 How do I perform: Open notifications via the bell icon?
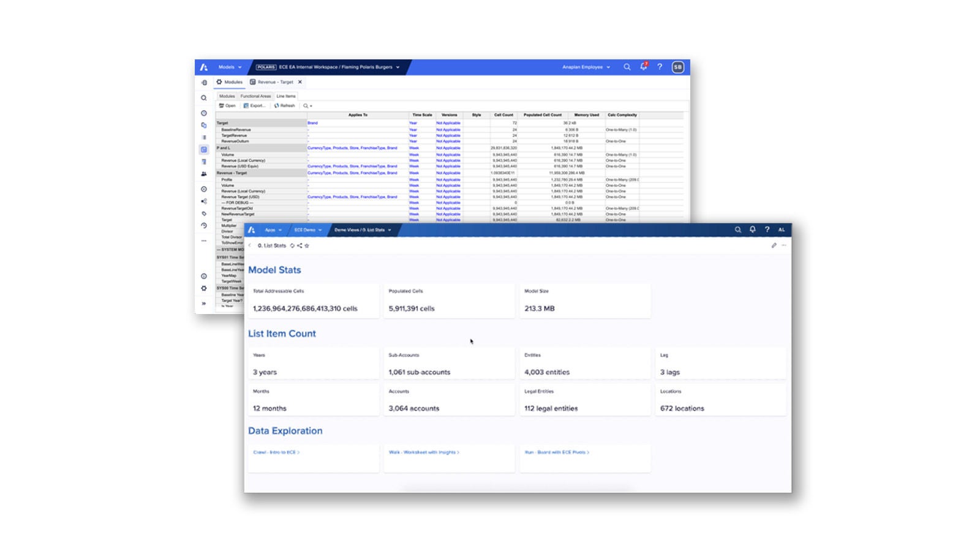pos(643,67)
